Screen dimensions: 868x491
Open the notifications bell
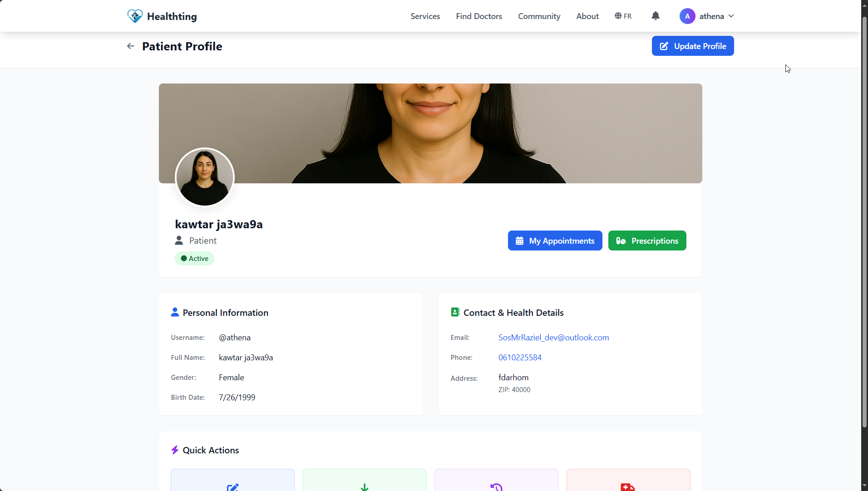point(656,16)
